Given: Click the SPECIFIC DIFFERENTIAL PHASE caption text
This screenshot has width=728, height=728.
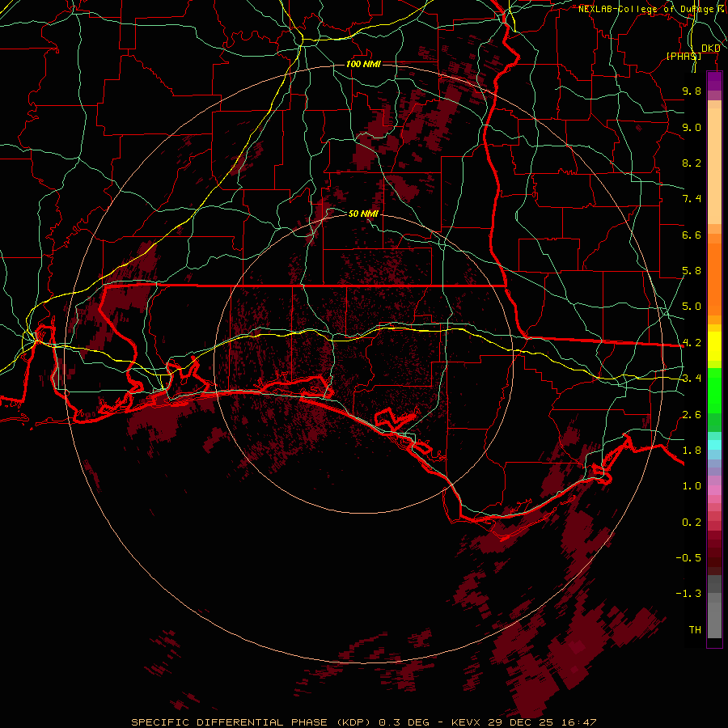Looking at the screenshot, I should (x=231, y=722).
